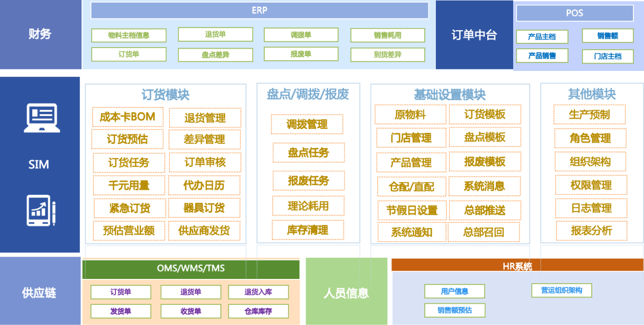Select 供应商发货
644x325 pixels.
(204, 231)
